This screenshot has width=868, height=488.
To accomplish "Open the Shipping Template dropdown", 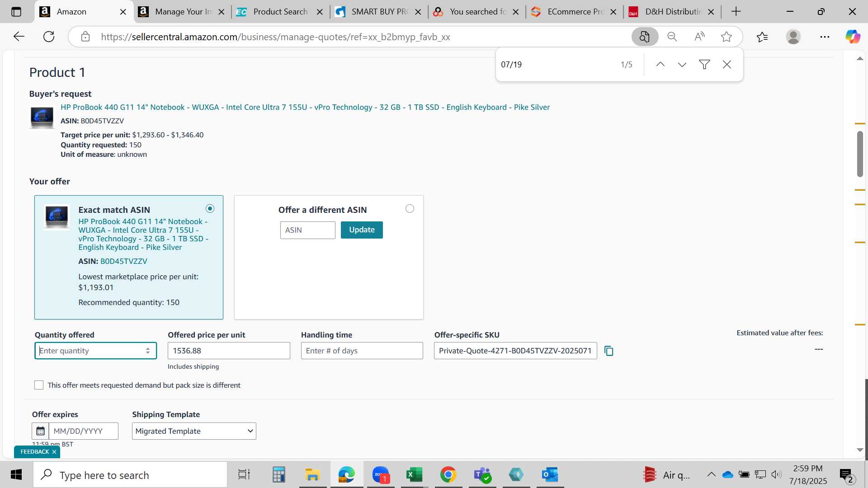I will tap(194, 431).
